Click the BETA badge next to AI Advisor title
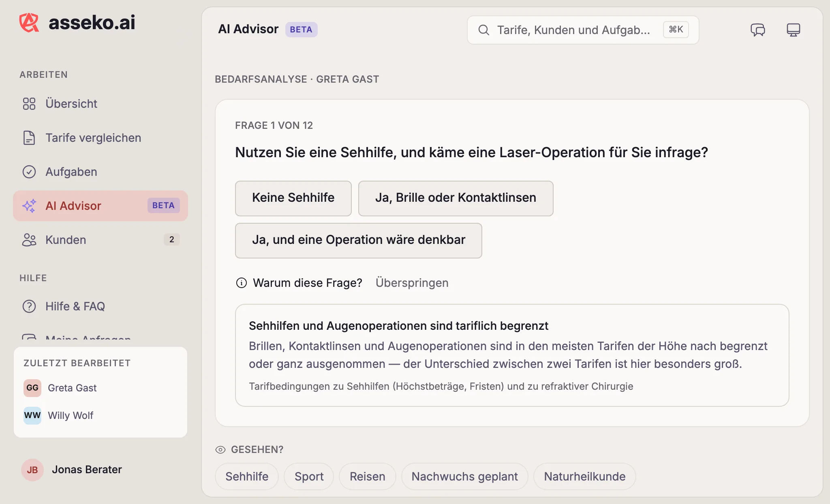This screenshot has height=504, width=830. click(301, 30)
